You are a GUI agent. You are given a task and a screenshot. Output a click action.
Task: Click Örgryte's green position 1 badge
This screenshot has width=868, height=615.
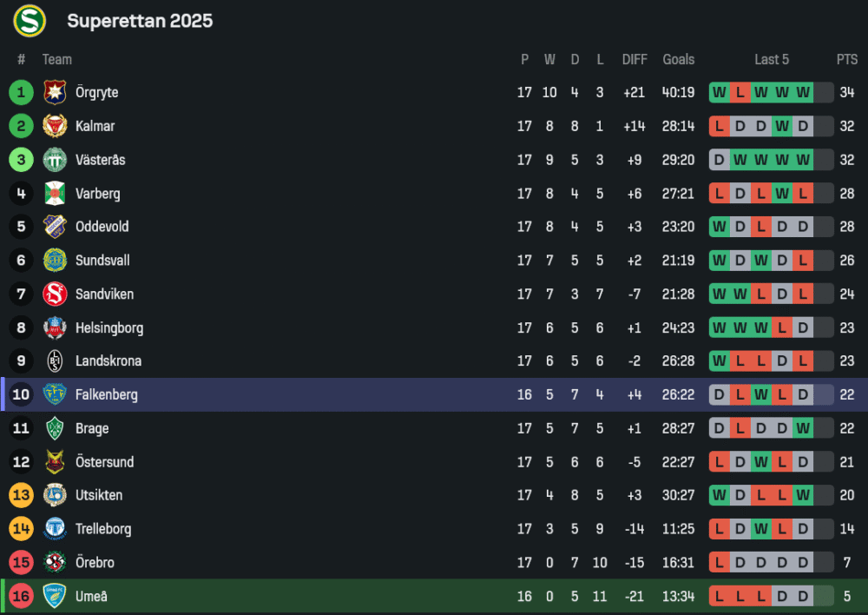coord(22,92)
